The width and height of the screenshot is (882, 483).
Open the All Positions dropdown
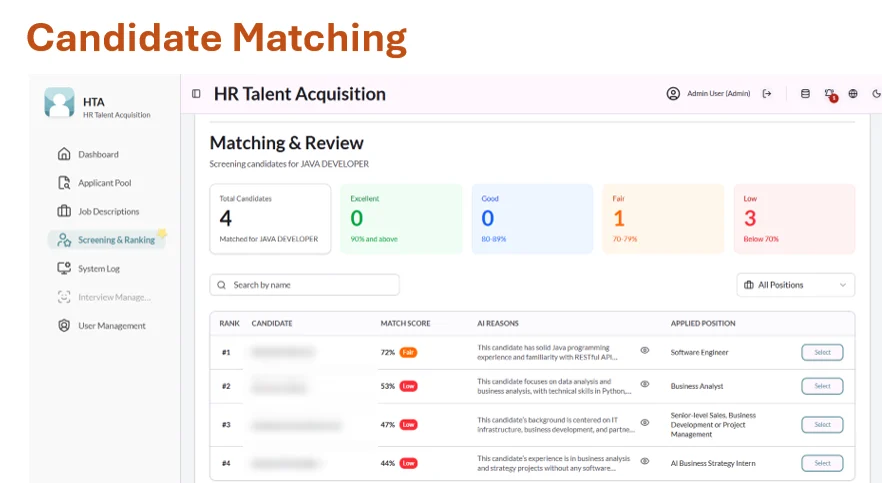pyautogui.click(x=795, y=285)
